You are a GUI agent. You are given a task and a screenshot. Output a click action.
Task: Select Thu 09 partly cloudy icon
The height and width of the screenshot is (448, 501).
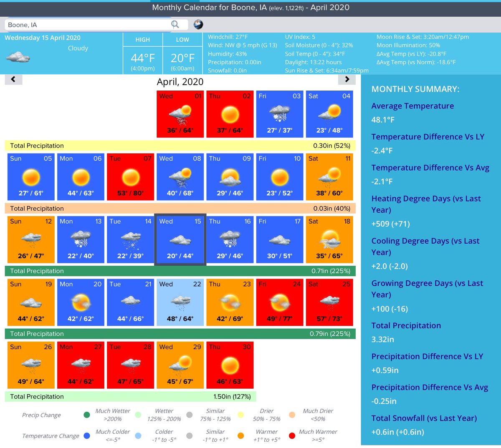(x=230, y=177)
